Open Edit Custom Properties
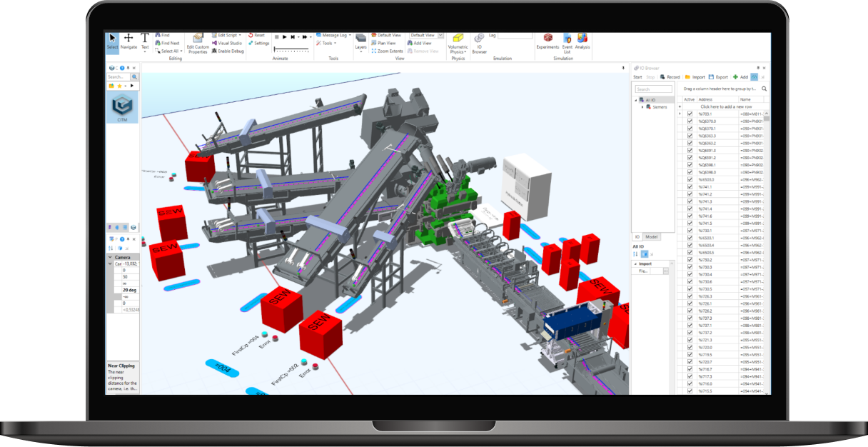The height and width of the screenshot is (447, 868). click(x=198, y=43)
